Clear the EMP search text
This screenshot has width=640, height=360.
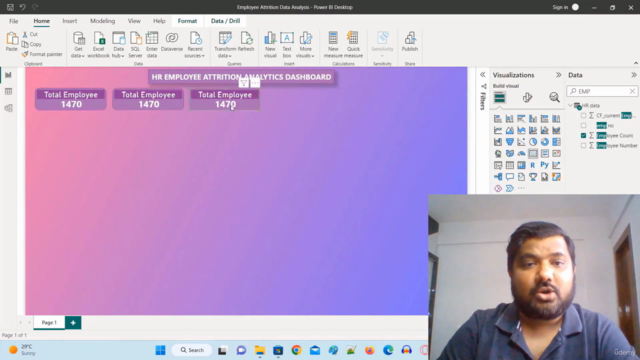point(632,91)
